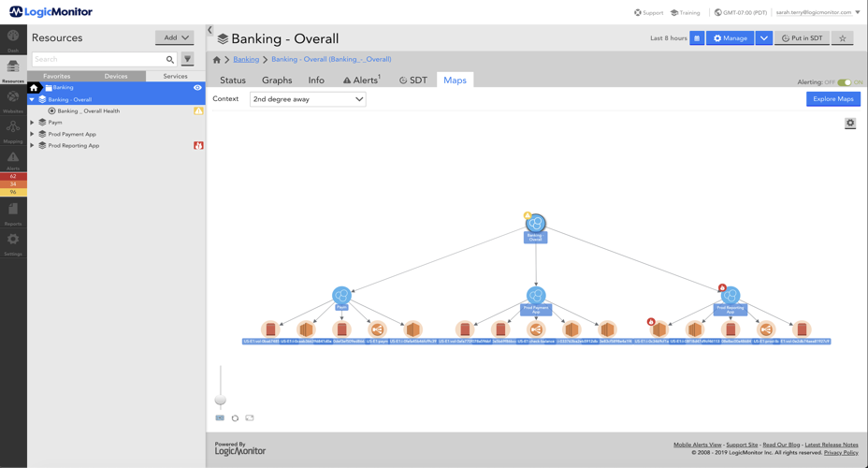The image size is (868, 468).
Task: Open the Add dropdown in Resources
Action: point(174,37)
